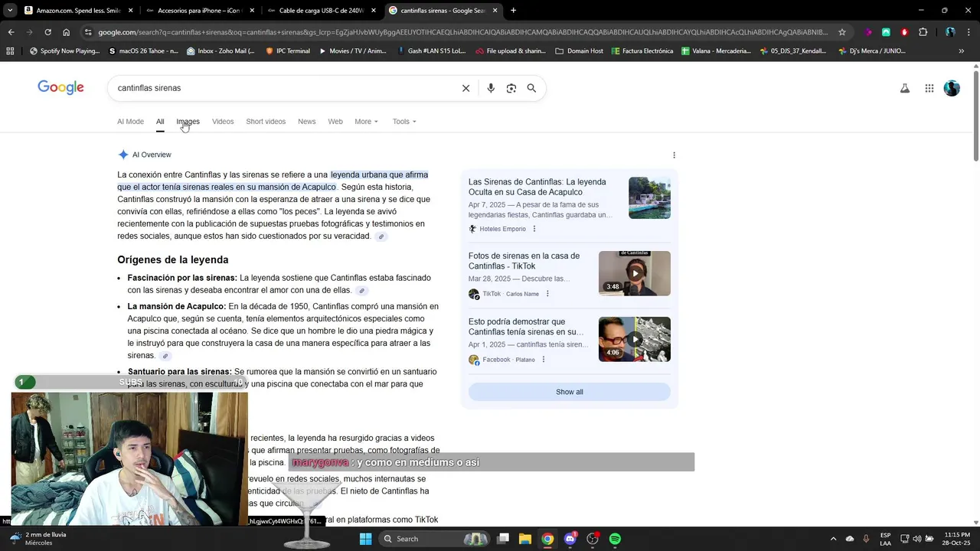Show hidden system tray icons
The height and width of the screenshot is (551, 980).
point(833,539)
